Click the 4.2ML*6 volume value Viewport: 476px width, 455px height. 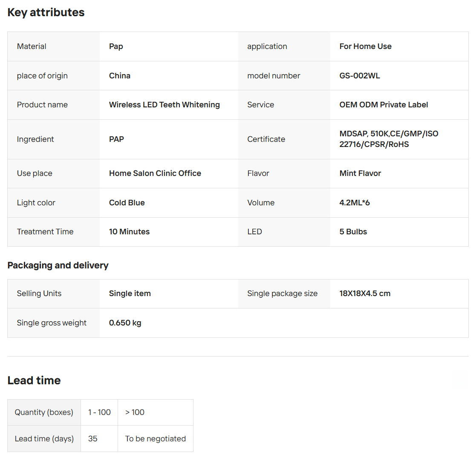(355, 203)
